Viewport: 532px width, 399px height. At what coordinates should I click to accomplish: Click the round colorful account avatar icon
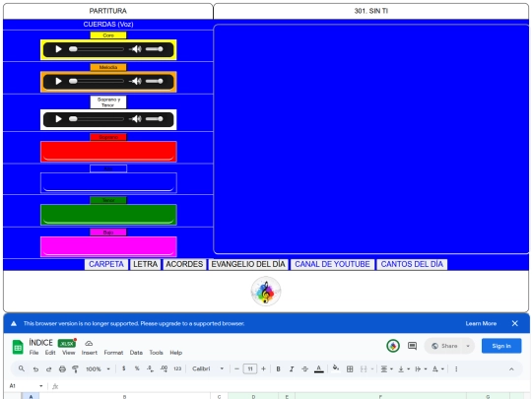(x=393, y=346)
